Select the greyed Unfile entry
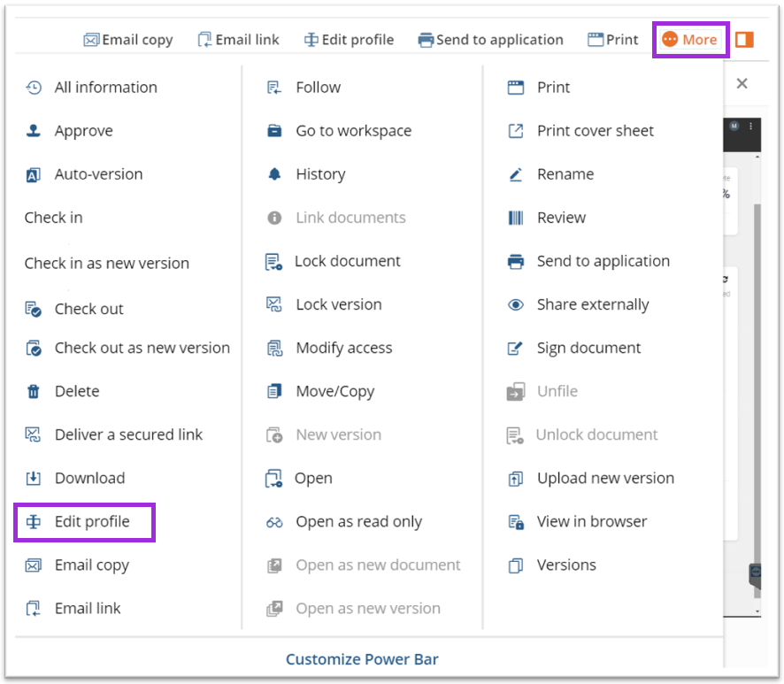 point(542,391)
